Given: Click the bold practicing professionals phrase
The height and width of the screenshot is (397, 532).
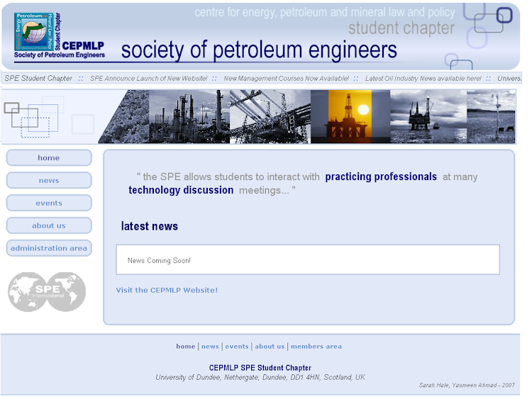Looking at the screenshot, I should point(381,177).
